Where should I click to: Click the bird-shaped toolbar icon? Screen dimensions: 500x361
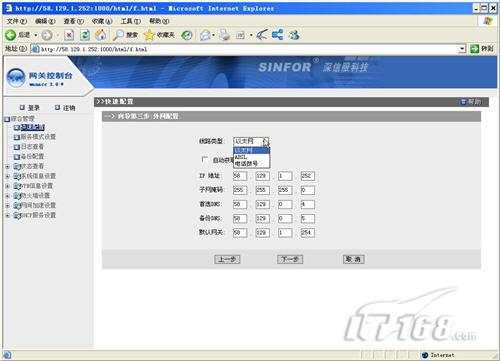(262, 35)
